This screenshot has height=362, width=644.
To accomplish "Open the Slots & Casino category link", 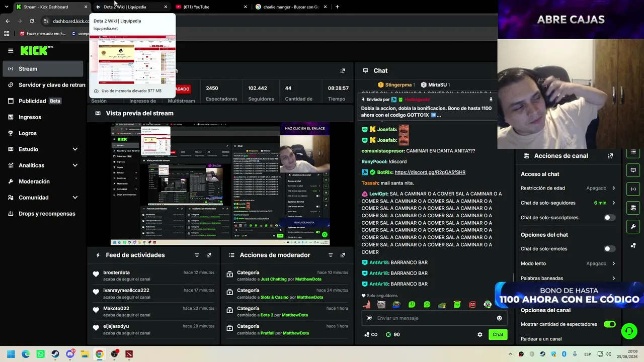I will point(274,297).
